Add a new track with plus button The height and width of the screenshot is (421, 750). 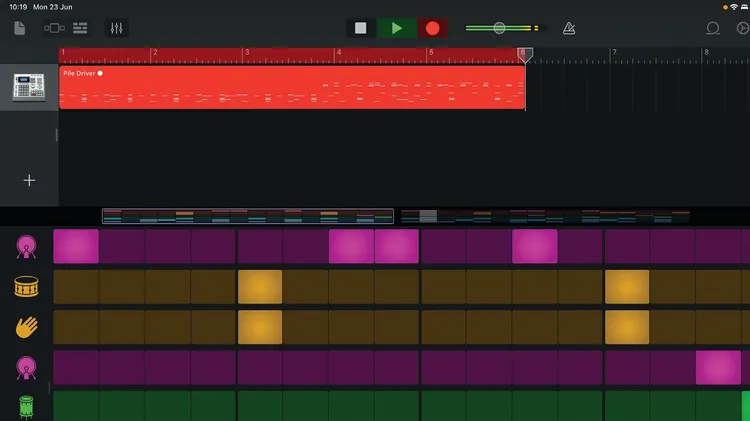[29, 180]
